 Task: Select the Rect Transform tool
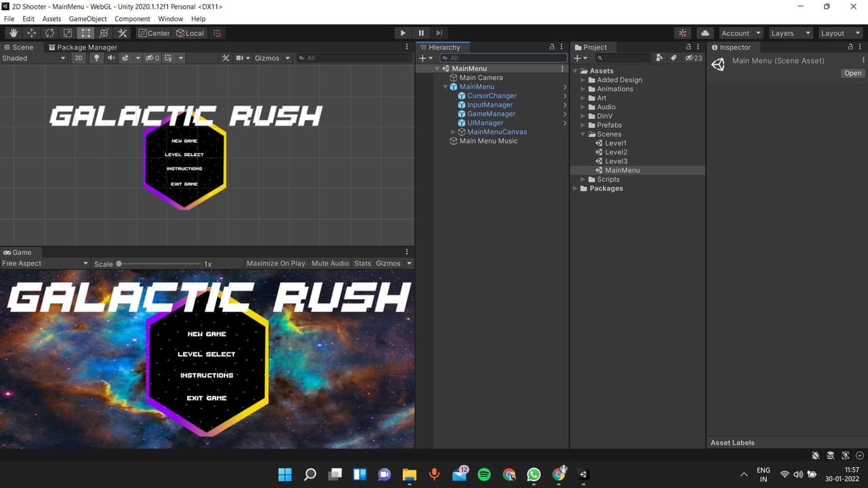click(85, 33)
